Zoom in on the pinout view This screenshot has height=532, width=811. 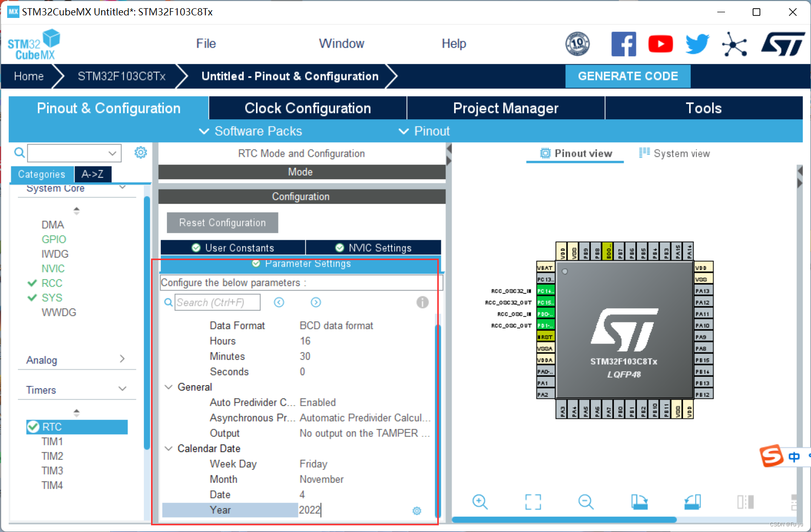(480, 502)
